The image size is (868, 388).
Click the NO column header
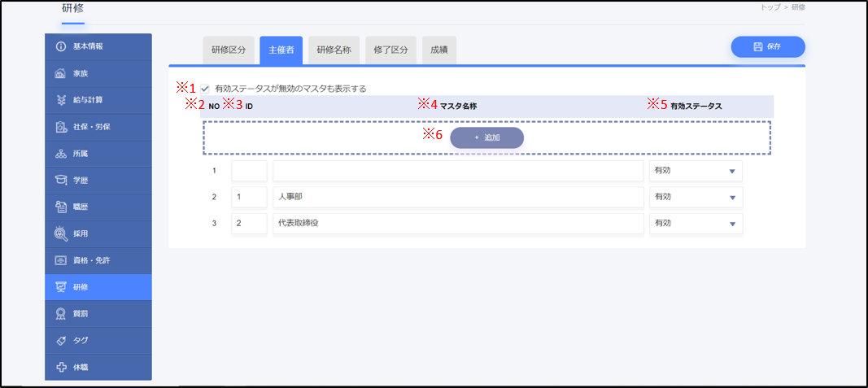point(214,107)
